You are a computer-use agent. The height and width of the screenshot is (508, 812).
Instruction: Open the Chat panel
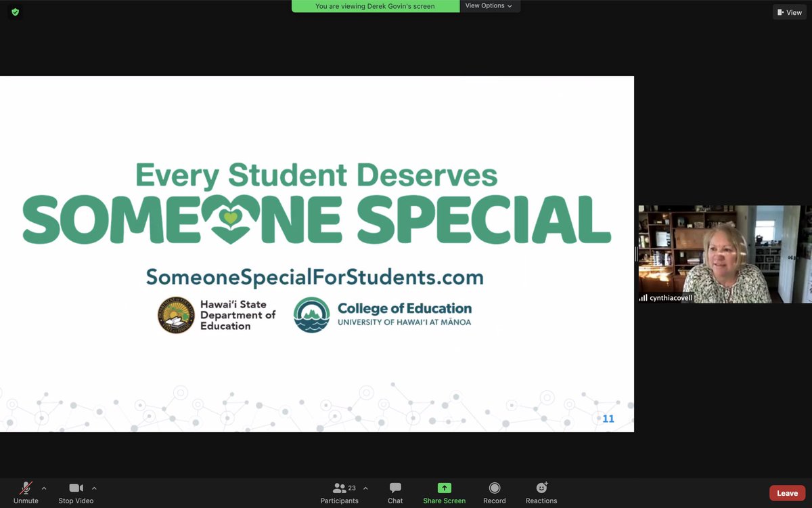(x=395, y=492)
